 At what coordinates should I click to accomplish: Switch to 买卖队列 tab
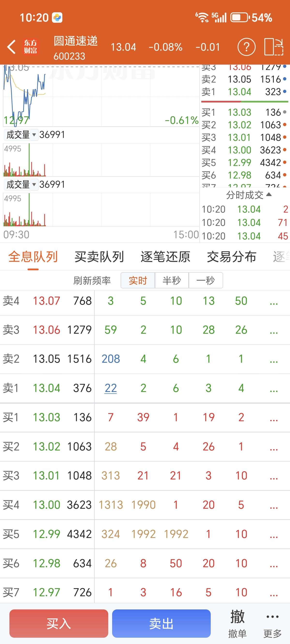pos(99,257)
